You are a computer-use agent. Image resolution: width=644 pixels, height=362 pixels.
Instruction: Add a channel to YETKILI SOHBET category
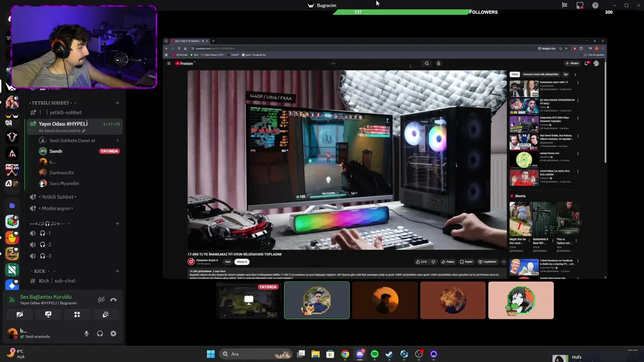[117, 103]
